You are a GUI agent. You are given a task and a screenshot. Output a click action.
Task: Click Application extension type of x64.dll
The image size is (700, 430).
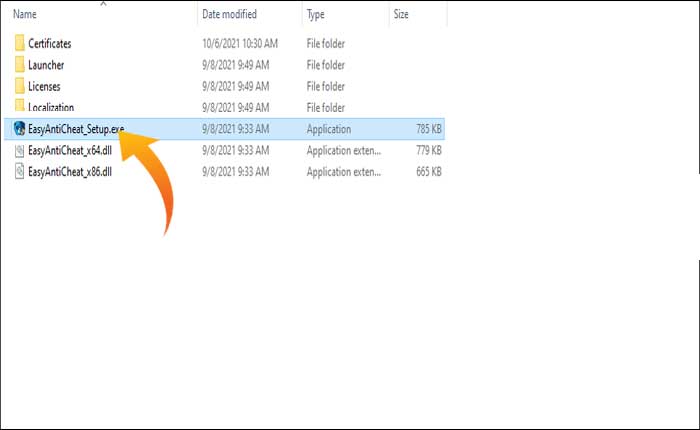pyautogui.click(x=344, y=151)
